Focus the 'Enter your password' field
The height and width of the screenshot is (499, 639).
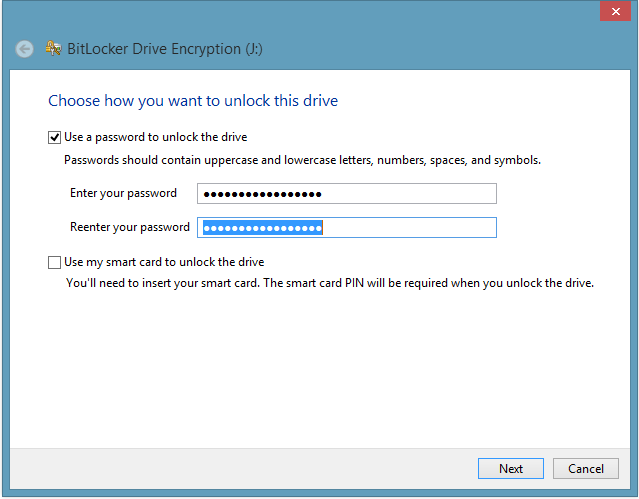point(347,194)
